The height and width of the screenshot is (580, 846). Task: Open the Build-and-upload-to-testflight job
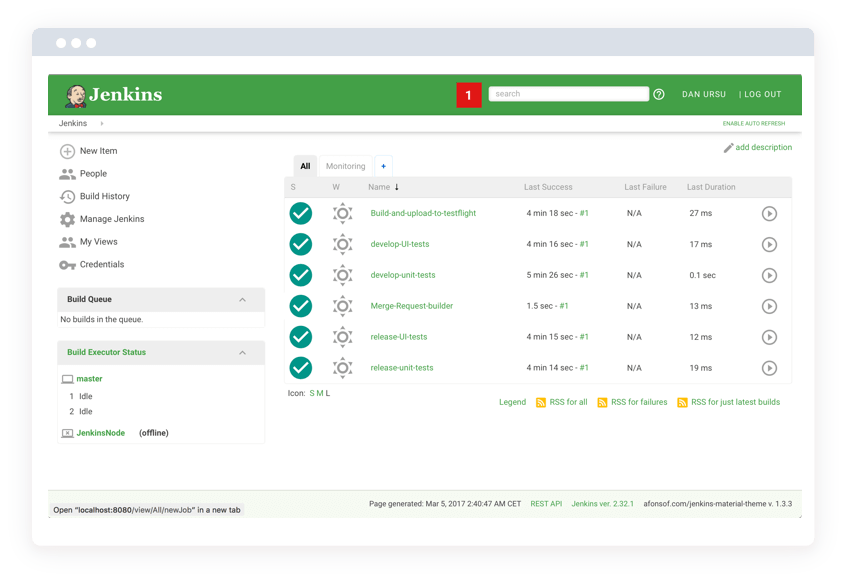tap(423, 213)
